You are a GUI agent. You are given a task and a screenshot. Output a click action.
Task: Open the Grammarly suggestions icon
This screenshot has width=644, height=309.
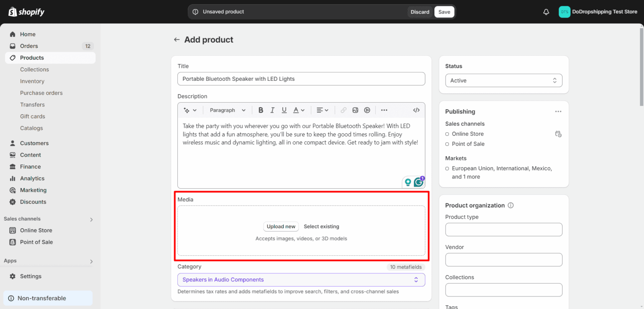(x=418, y=182)
